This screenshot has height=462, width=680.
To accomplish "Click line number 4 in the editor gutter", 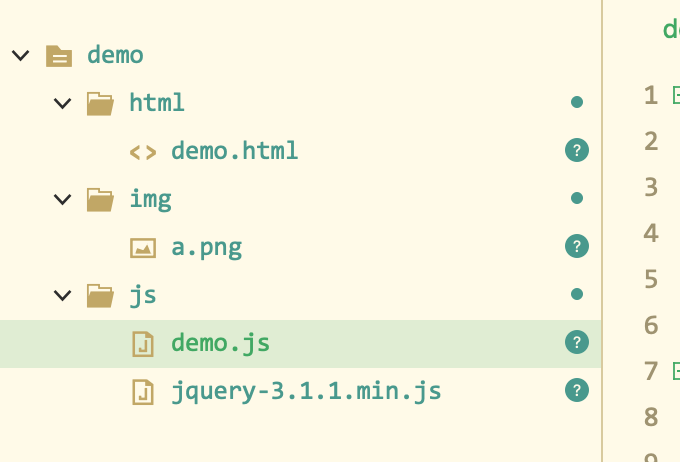I will coord(651,233).
